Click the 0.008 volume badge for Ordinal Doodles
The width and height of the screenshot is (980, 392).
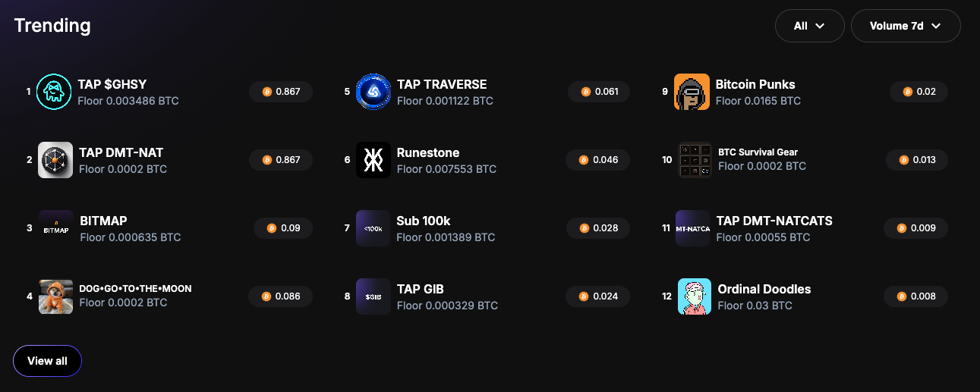[916, 296]
